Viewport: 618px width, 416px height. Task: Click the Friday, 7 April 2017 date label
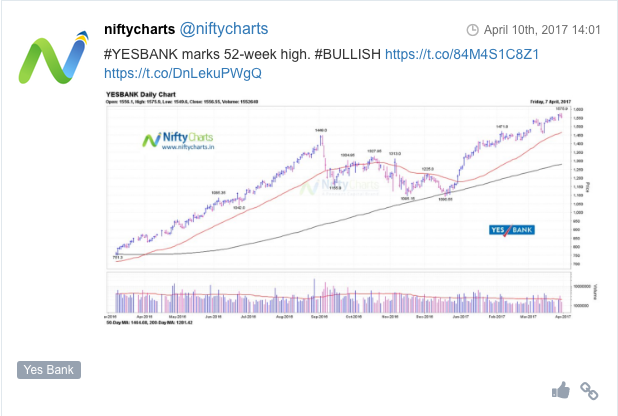click(551, 102)
